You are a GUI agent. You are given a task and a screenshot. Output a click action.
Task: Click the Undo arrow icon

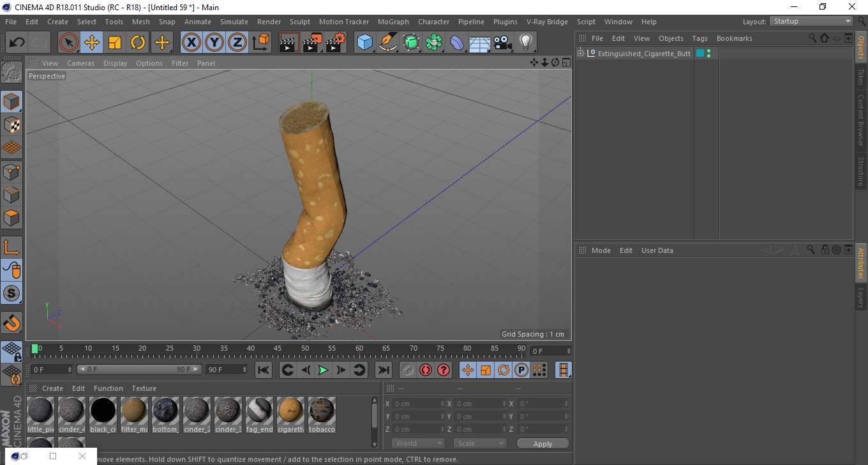point(17,43)
